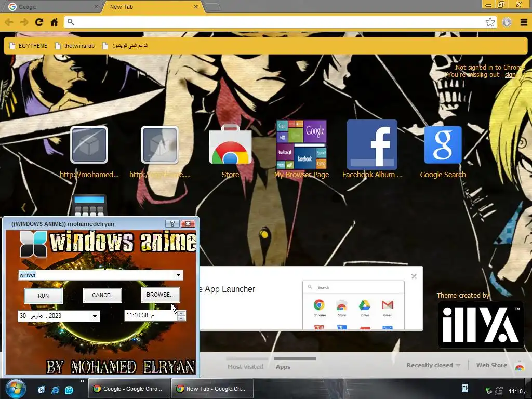532x399 pixels.
Task: Click the time field showing 11:10:38
Action: [x=151, y=315]
